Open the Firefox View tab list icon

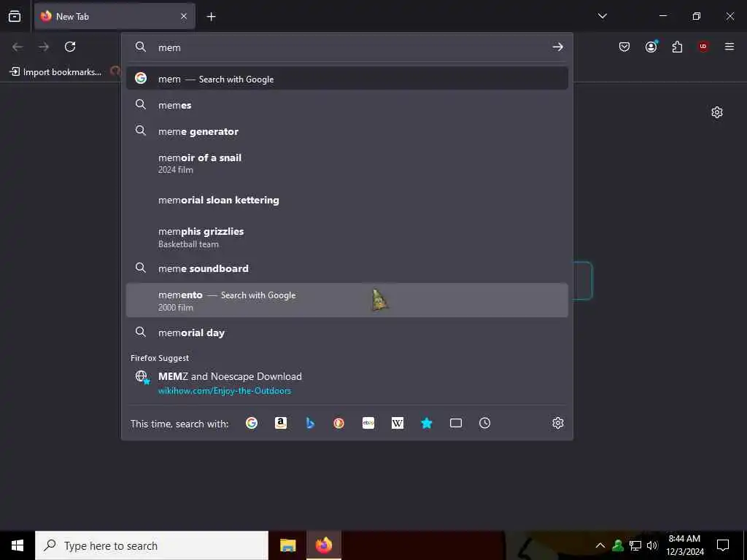tap(15, 16)
